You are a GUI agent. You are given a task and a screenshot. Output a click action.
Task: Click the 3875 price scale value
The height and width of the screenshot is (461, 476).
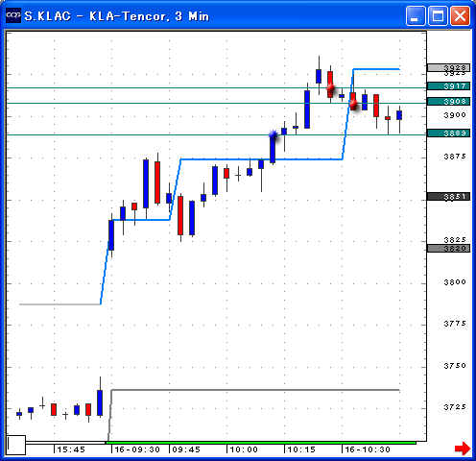pos(455,157)
